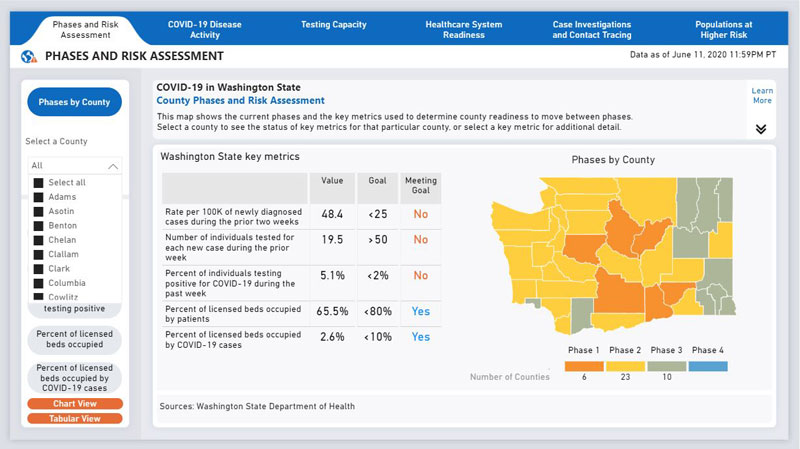Click the Phase 4 blue legend swatch
800x449 pixels.
coord(707,366)
